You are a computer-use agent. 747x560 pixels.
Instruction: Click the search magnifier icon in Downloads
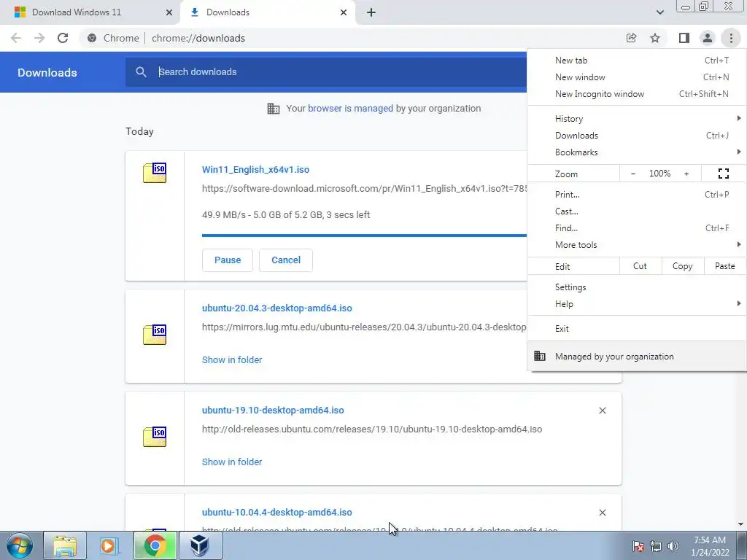(x=141, y=72)
